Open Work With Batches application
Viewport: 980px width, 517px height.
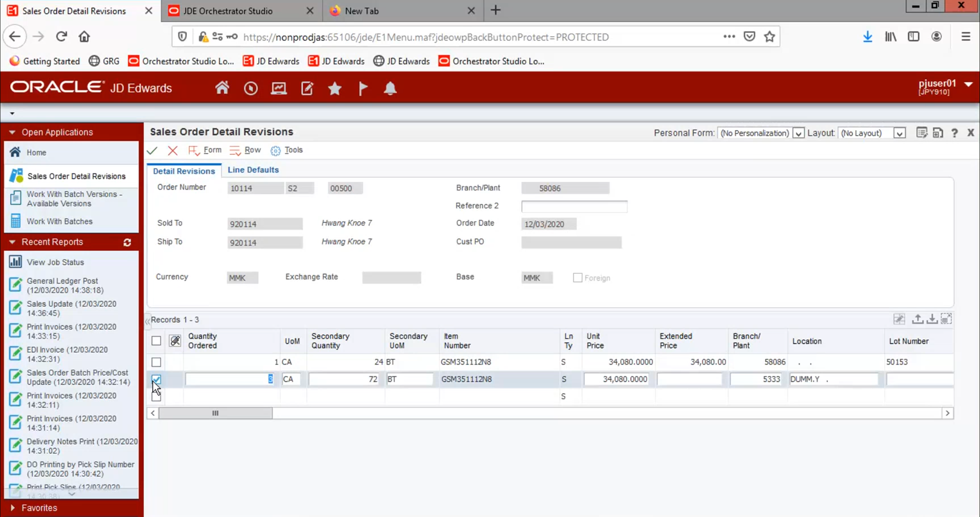[x=59, y=221]
